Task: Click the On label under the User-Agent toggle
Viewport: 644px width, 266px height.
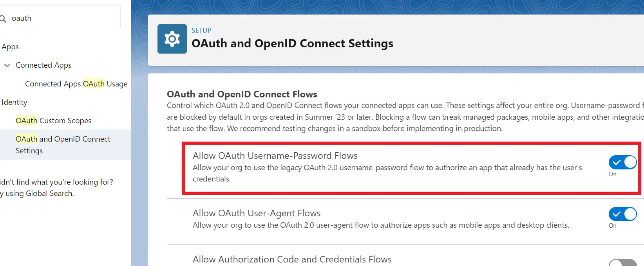Action: (611, 226)
